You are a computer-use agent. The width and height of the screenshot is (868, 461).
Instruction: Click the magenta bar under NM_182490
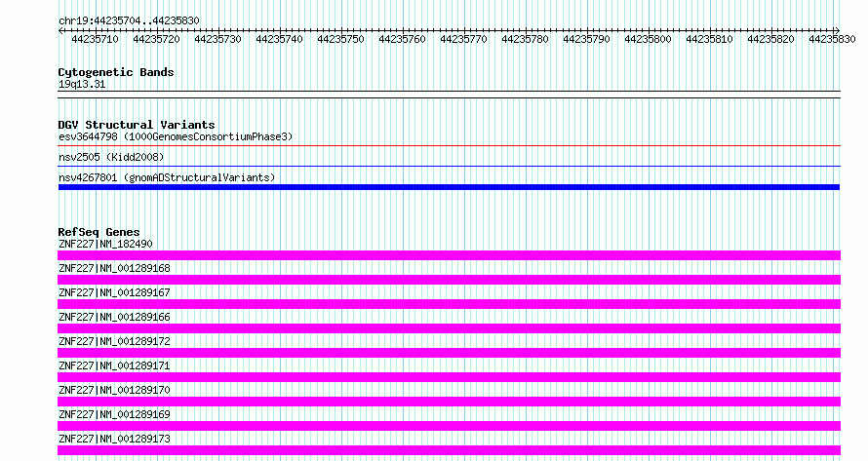[x=449, y=255]
